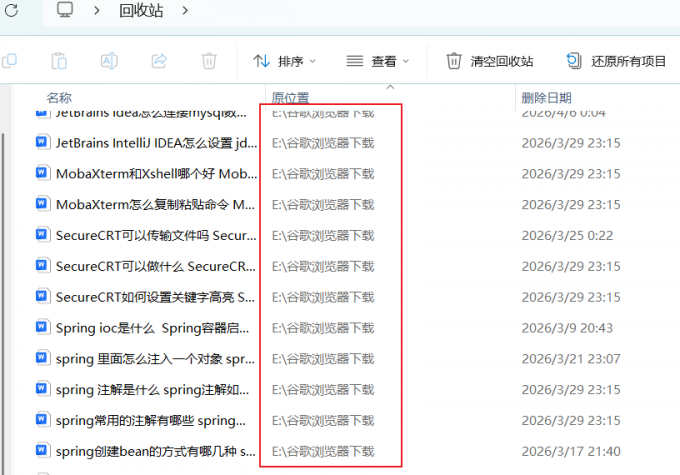Expand chevron after the monitor icon
The width and height of the screenshot is (680, 475).
pos(97,10)
